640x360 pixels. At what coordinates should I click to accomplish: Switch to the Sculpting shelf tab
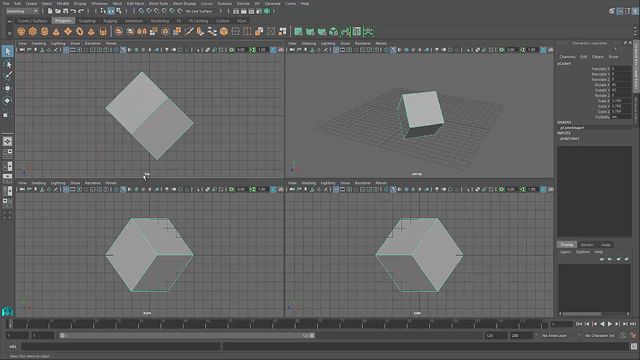87,21
